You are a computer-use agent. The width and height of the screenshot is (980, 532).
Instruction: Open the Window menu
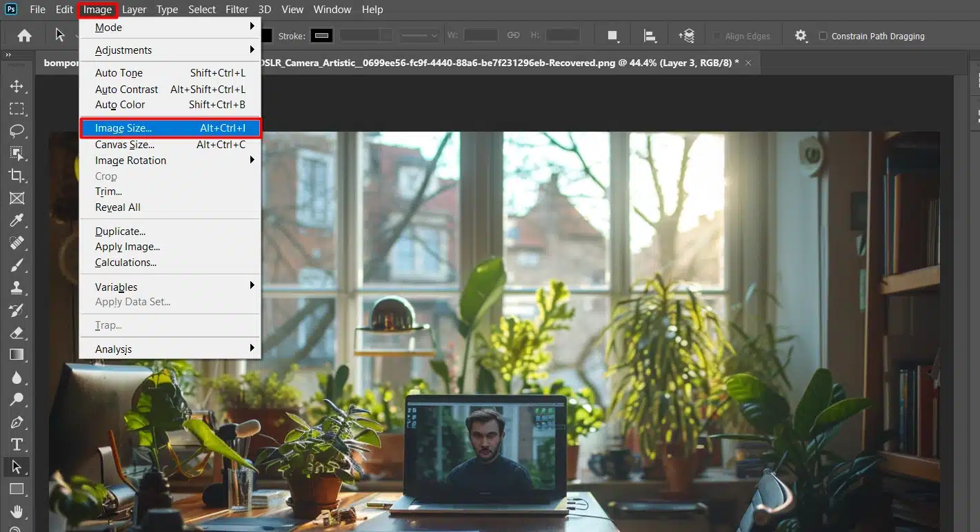coord(332,10)
